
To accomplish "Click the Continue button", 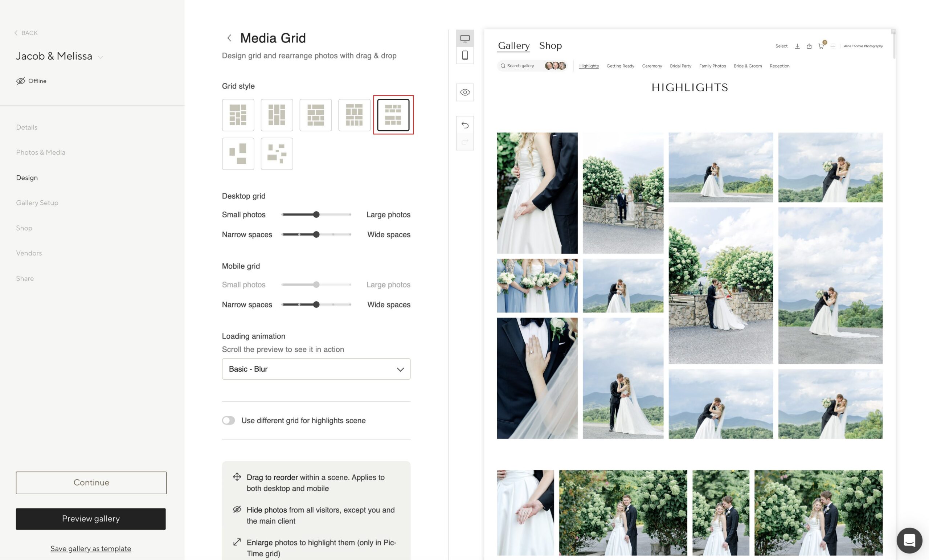I will pyautogui.click(x=91, y=483).
